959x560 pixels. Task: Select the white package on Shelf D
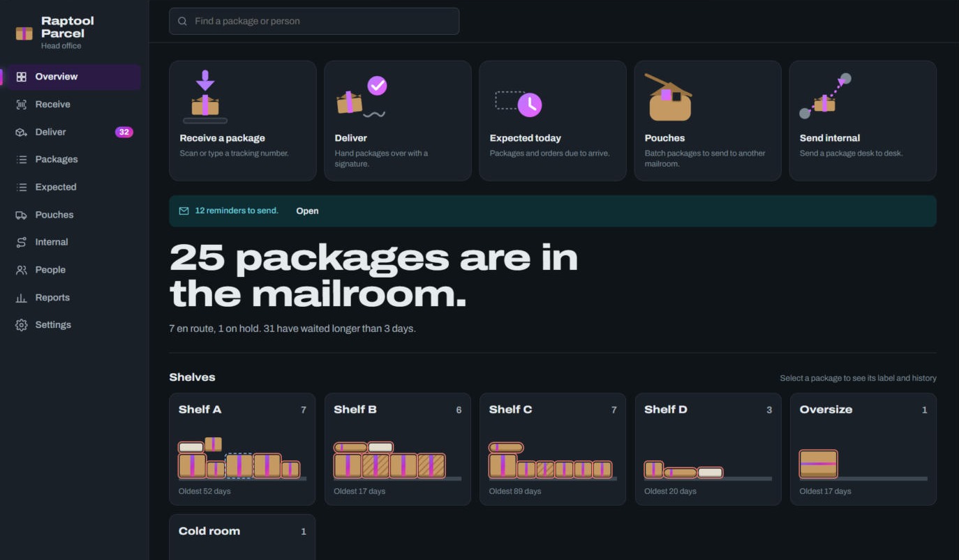(711, 473)
